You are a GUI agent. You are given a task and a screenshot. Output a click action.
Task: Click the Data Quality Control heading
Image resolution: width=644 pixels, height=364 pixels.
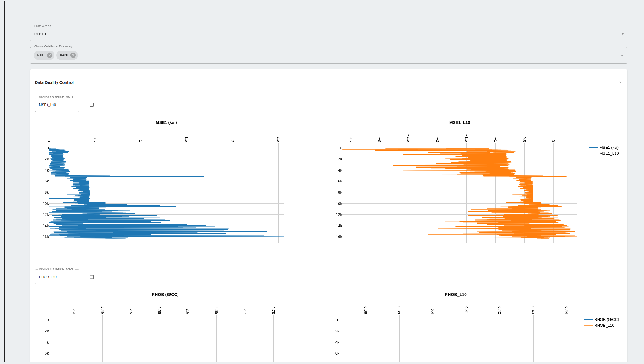coord(54,82)
